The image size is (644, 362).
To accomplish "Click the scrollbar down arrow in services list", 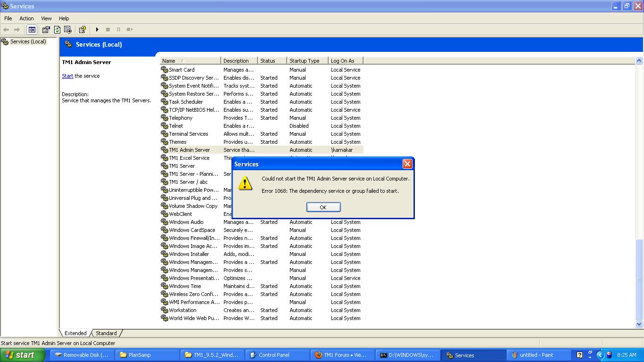I will click(x=639, y=324).
